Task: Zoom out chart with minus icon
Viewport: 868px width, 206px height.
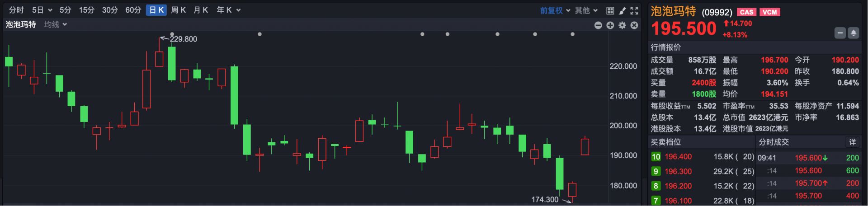Action: 598,25
